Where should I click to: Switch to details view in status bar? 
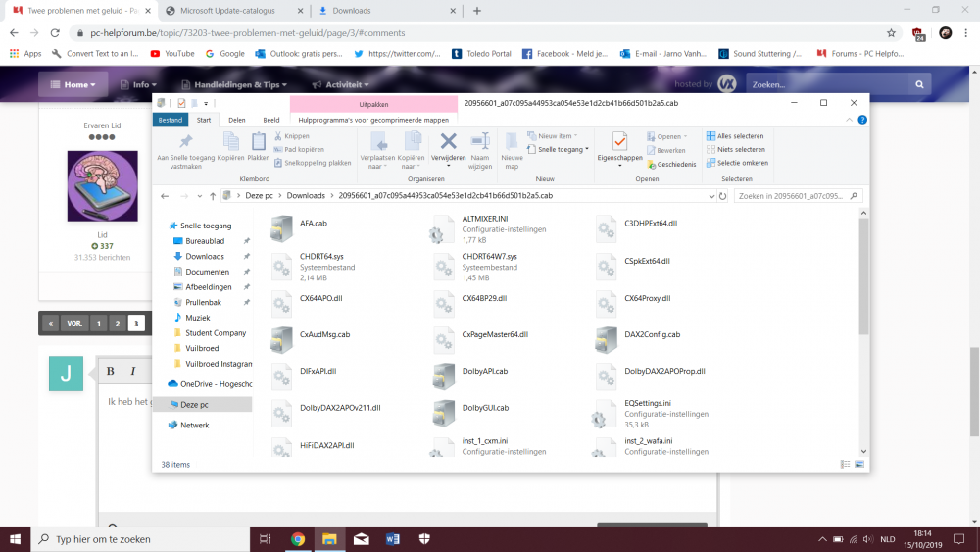tap(845, 464)
